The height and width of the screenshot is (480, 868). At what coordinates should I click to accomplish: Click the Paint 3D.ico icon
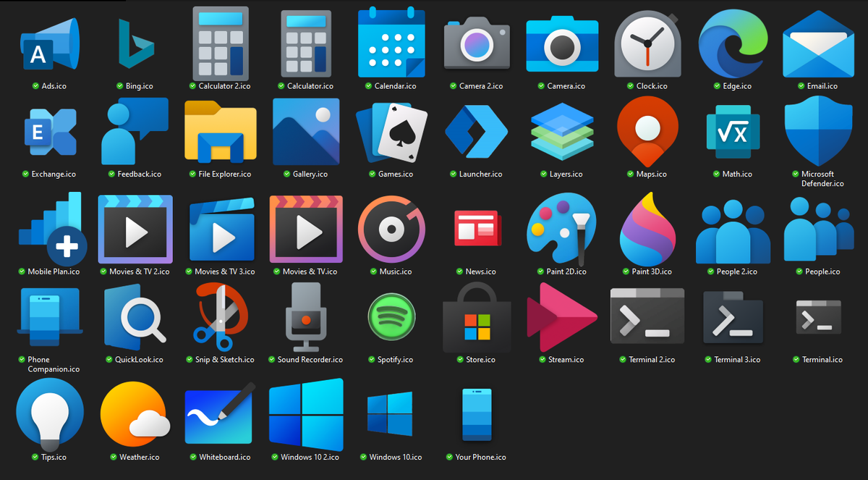coord(647,230)
